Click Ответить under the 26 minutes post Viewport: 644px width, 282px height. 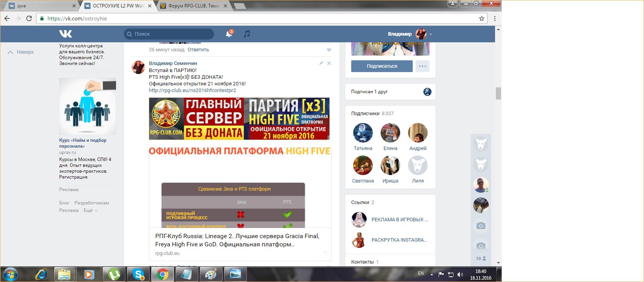click(x=198, y=50)
